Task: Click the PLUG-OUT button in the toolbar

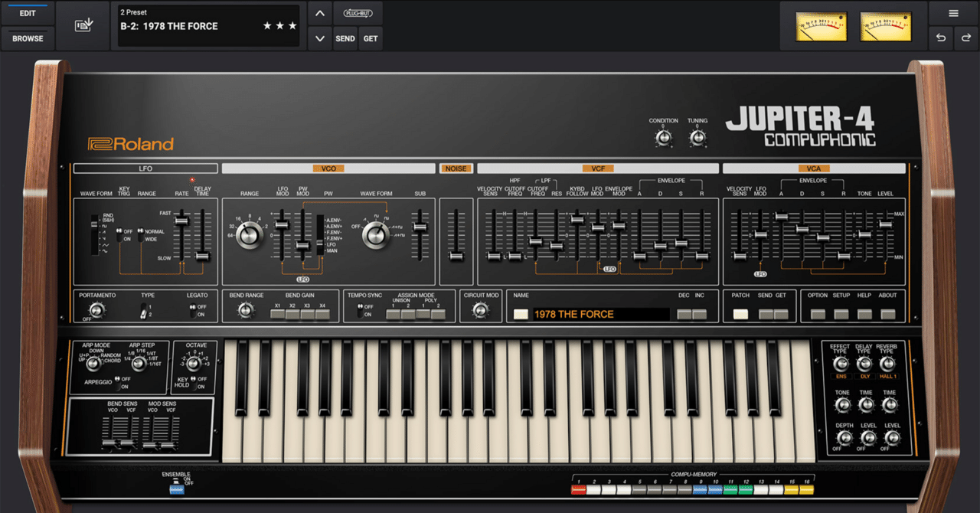Action: point(360,12)
